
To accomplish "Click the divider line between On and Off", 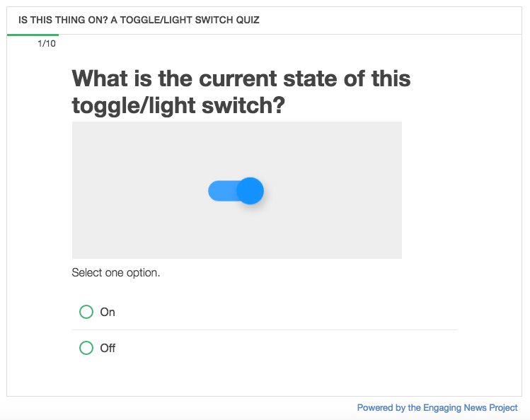I will tap(265, 329).
